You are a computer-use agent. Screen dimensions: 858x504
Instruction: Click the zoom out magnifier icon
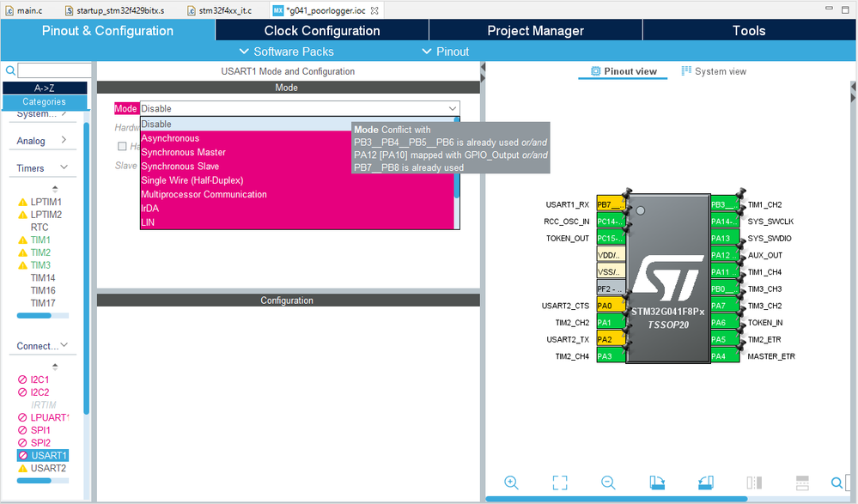608,483
